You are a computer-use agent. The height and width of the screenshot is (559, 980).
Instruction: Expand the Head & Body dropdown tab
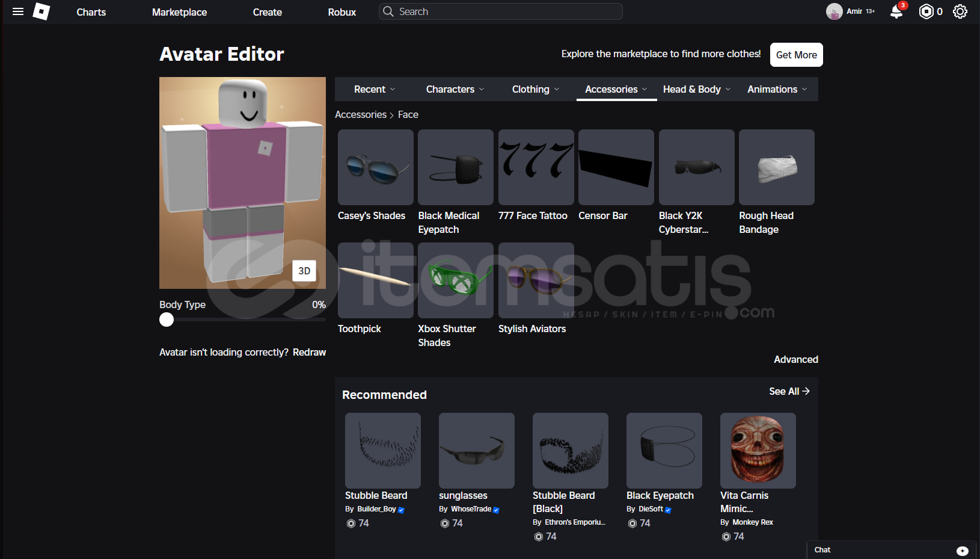pyautogui.click(x=697, y=89)
